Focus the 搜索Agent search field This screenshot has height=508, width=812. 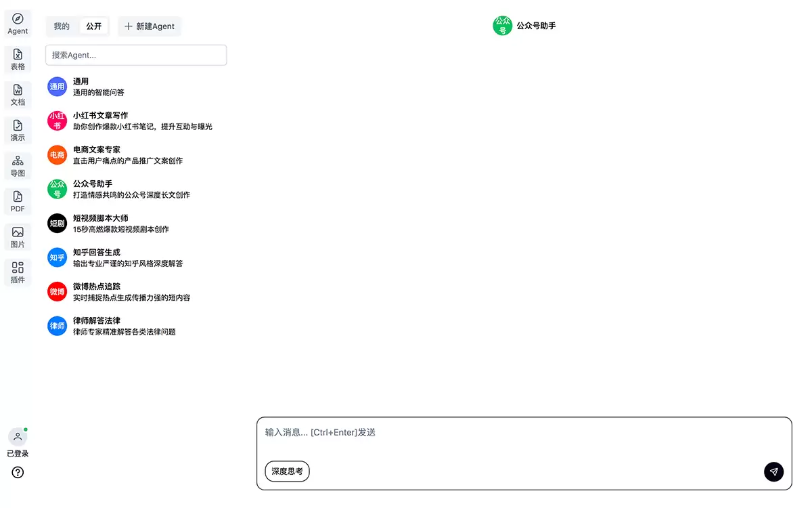pyautogui.click(x=136, y=55)
